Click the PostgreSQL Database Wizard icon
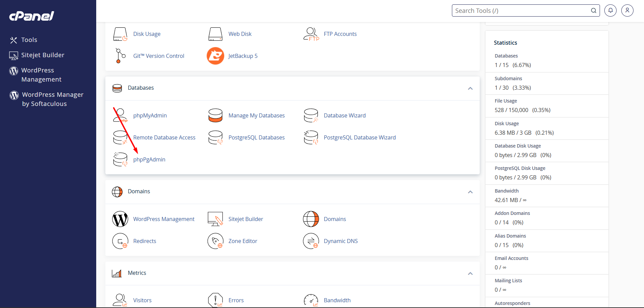This screenshot has width=644, height=308. (x=311, y=137)
